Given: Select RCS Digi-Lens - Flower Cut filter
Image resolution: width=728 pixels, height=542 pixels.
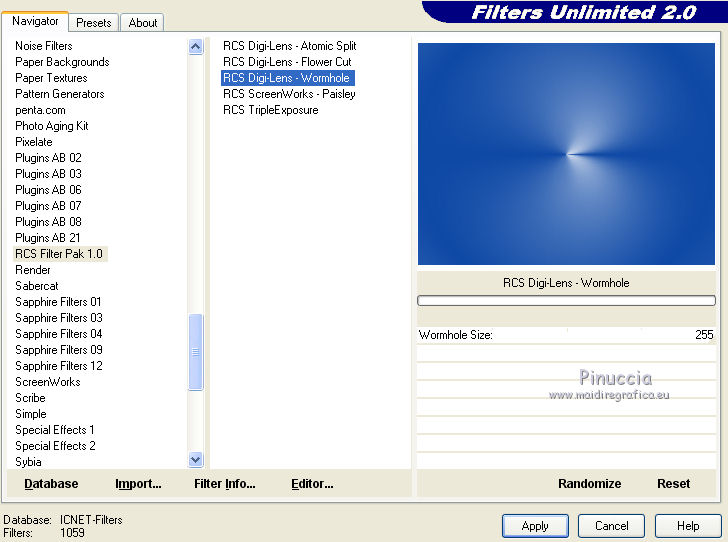Looking at the screenshot, I should (287, 62).
